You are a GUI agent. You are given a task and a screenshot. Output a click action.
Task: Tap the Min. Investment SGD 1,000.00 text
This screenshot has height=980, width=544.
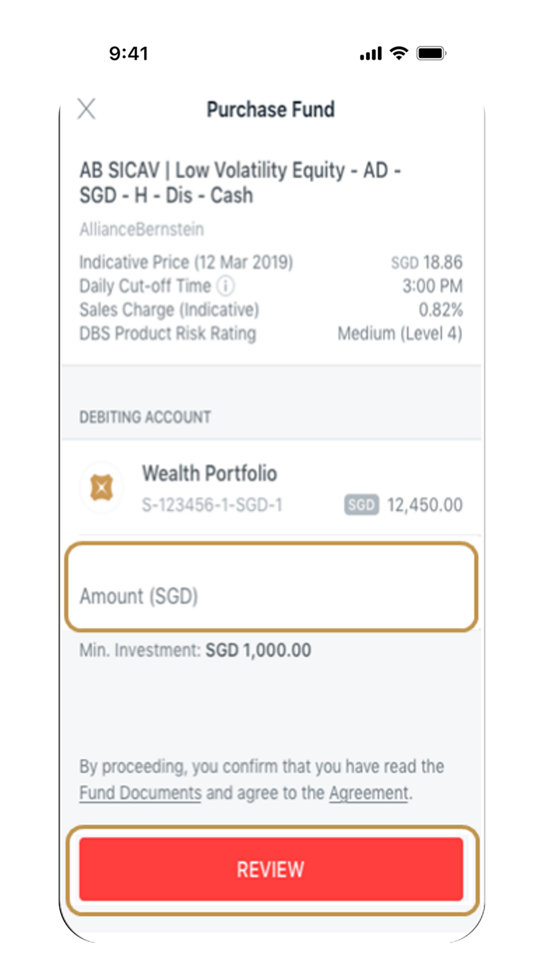195,650
